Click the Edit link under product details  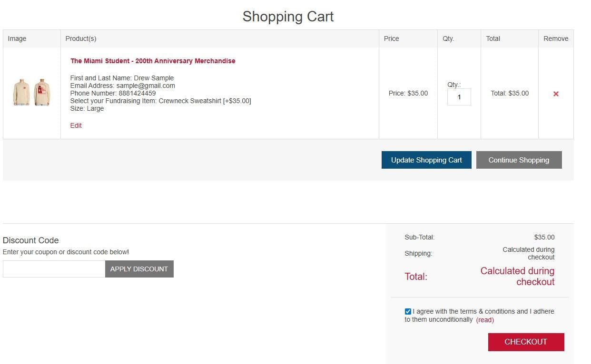pyautogui.click(x=76, y=125)
